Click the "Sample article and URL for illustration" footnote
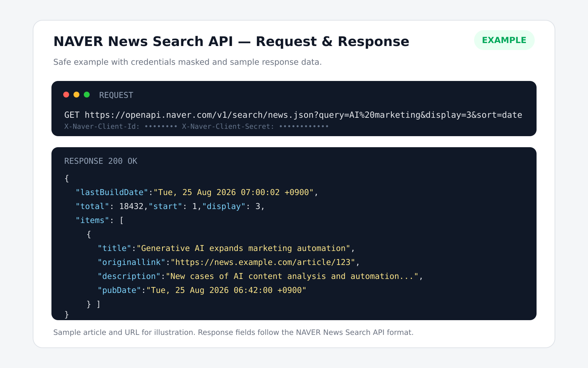This screenshot has width=588, height=368. (x=233, y=332)
